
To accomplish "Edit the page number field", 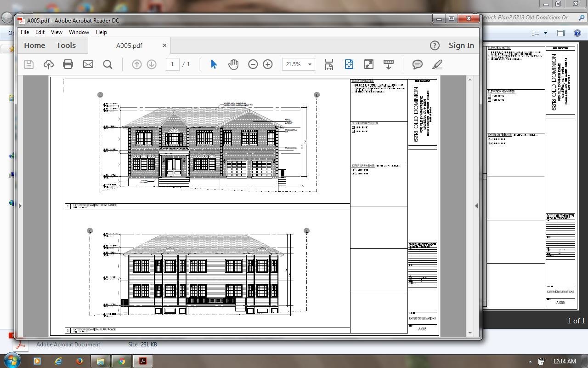I will pyautogui.click(x=172, y=64).
